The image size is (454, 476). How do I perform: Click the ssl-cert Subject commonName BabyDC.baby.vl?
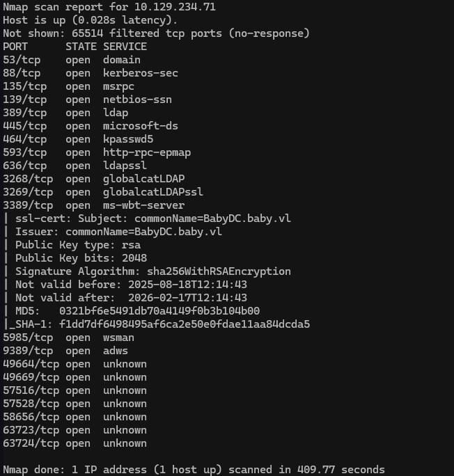coord(232,219)
